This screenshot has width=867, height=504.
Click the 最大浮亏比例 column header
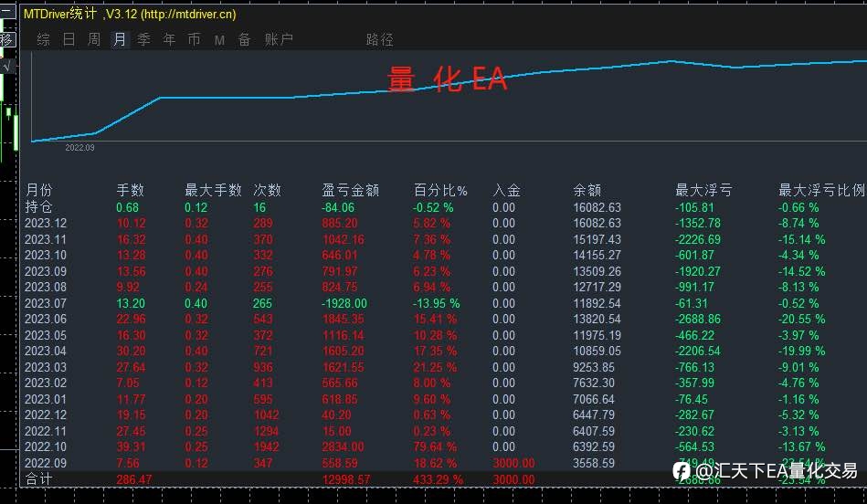[x=821, y=190]
